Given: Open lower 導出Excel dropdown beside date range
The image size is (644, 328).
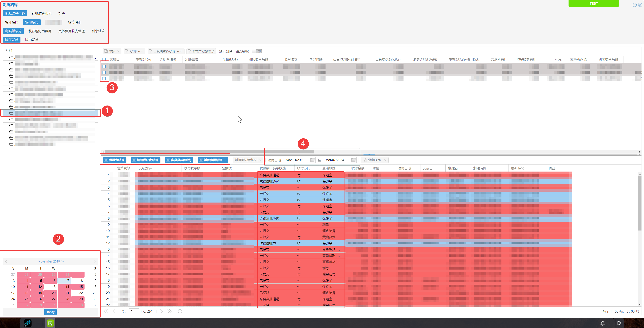Looking at the screenshot, I should [385, 160].
